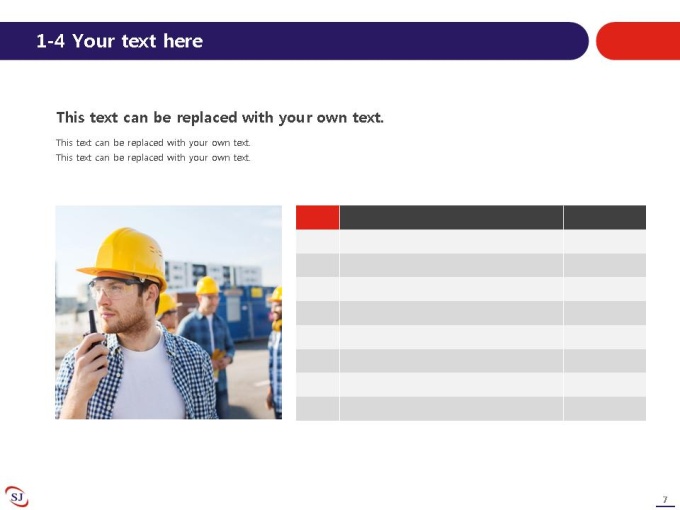The width and height of the screenshot is (680, 510).
Task: Select first row's leftmost table cell
Action: (x=317, y=242)
